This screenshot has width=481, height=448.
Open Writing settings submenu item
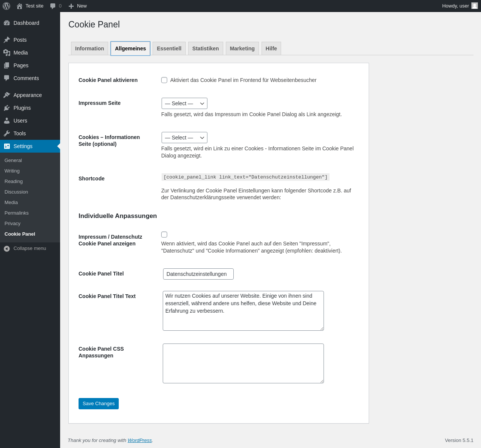(12, 171)
